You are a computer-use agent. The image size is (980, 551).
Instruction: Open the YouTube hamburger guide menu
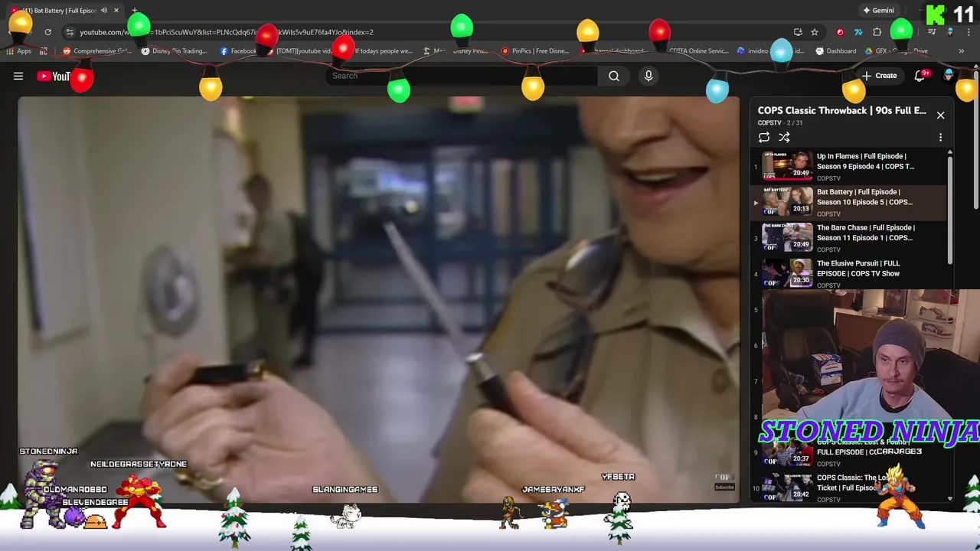pos(18,76)
